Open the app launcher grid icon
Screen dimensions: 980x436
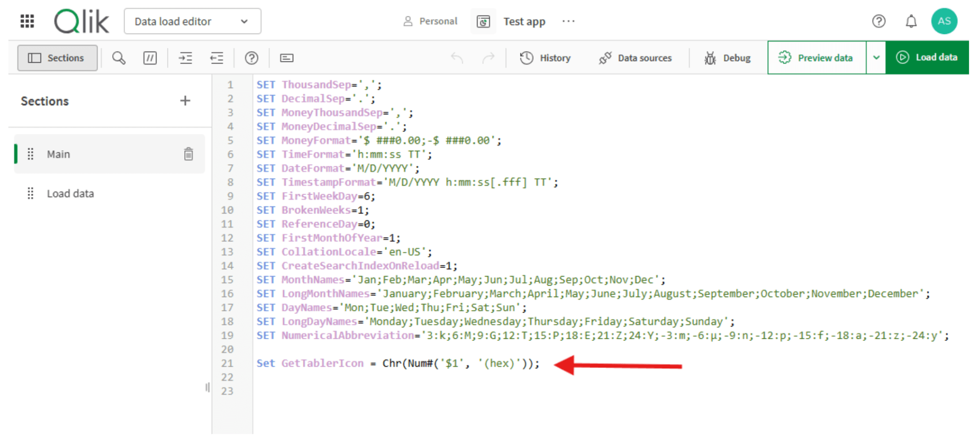tap(27, 21)
